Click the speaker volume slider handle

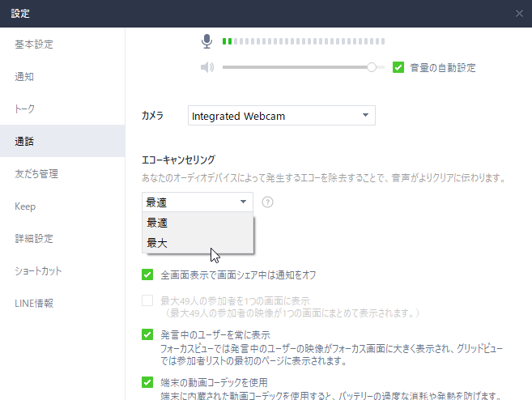point(372,67)
